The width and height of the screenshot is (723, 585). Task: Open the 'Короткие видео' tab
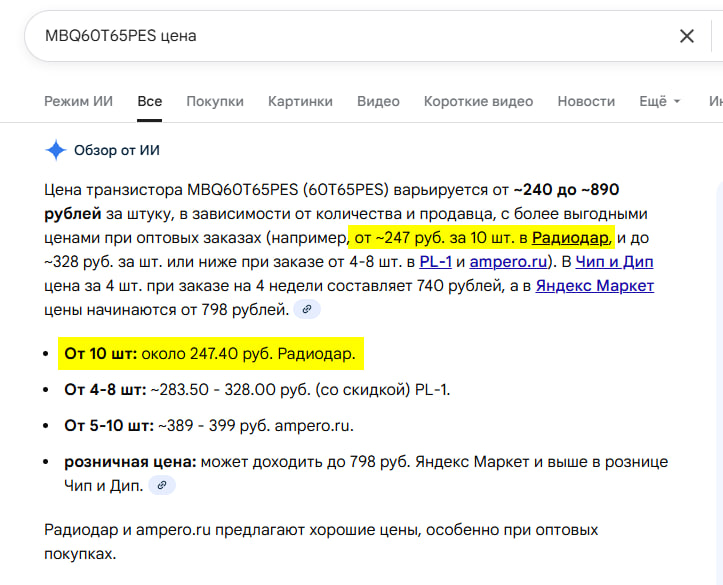click(x=478, y=101)
